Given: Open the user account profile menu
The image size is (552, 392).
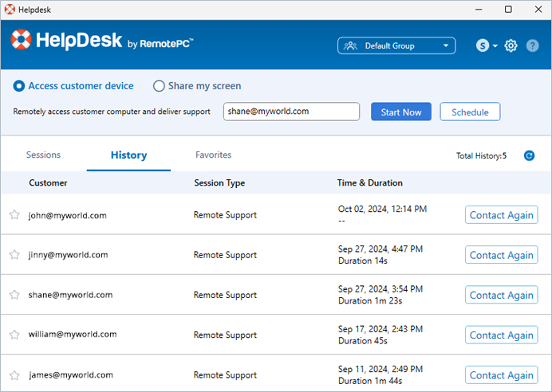Looking at the screenshot, I should [x=486, y=45].
